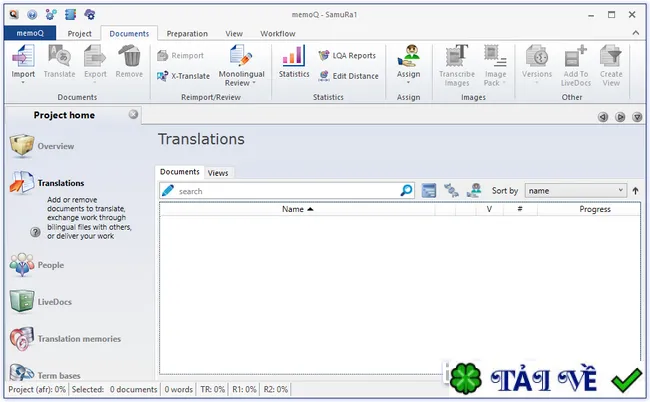Open the Statistics chart icon
This screenshot has height=402, width=650.
coord(294,56)
